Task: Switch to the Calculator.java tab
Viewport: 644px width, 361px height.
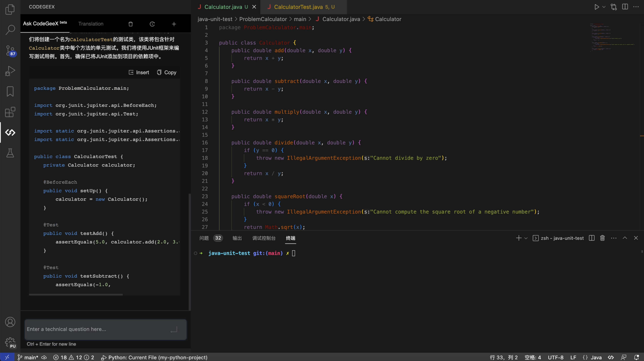Action: (223, 7)
